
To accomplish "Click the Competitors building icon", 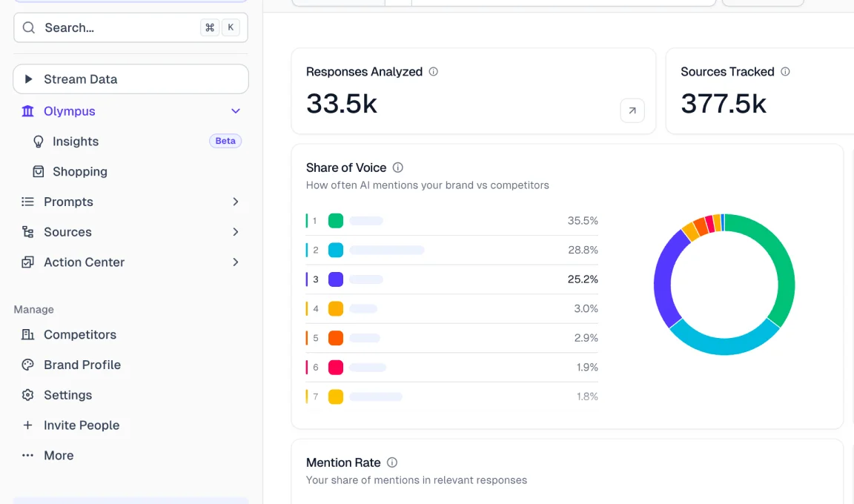I will click(28, 334).
